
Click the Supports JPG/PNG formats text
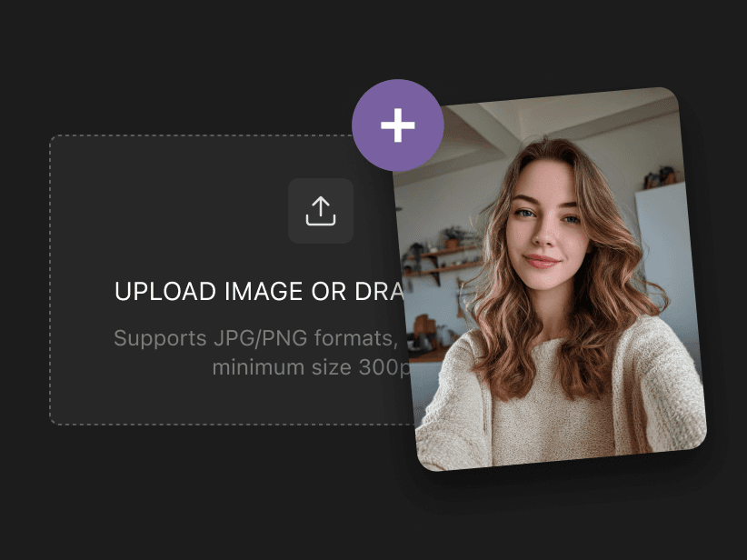254,338
